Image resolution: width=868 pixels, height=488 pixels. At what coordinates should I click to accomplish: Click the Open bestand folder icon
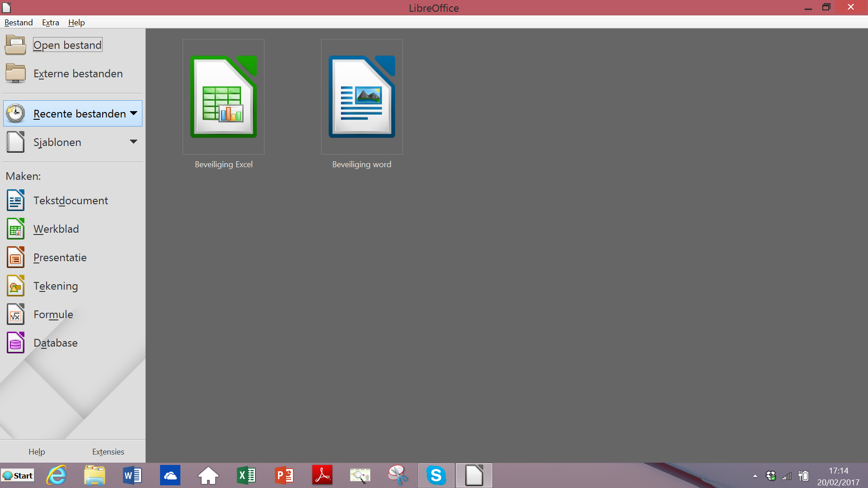(x=15, y=45)
